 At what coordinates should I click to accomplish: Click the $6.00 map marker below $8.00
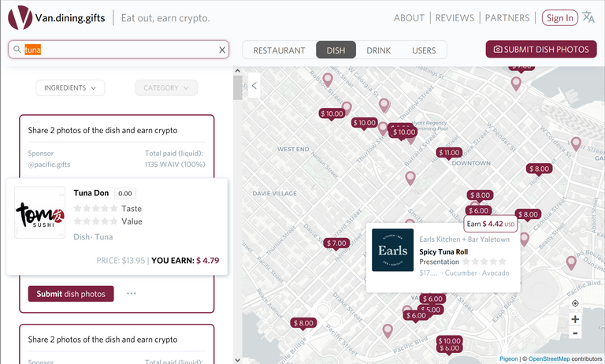tap(478, 210)
